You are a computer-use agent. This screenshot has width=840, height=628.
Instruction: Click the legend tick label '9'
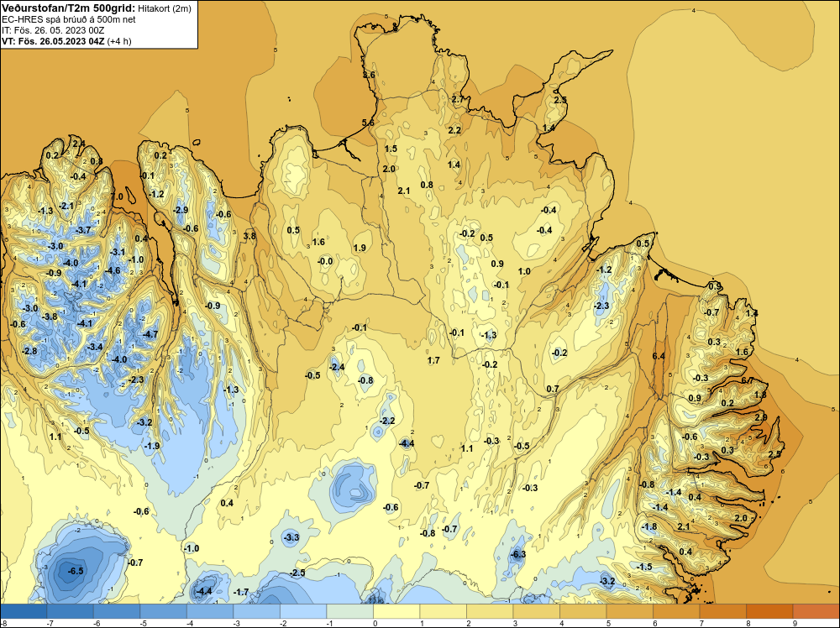(794, 623)
